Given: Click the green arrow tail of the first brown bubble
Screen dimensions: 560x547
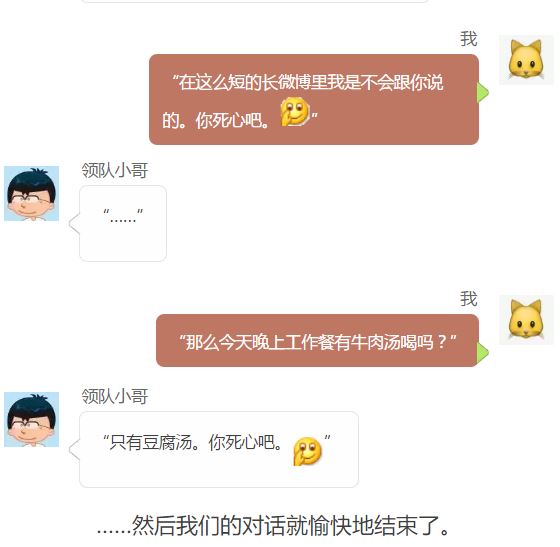Looking at the screenshot, I should (483, 92).
